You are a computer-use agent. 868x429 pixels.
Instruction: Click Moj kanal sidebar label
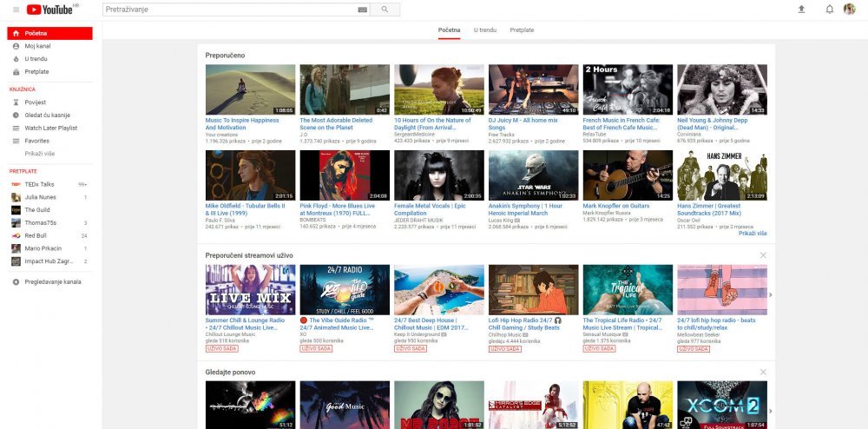tap(37, 46)
